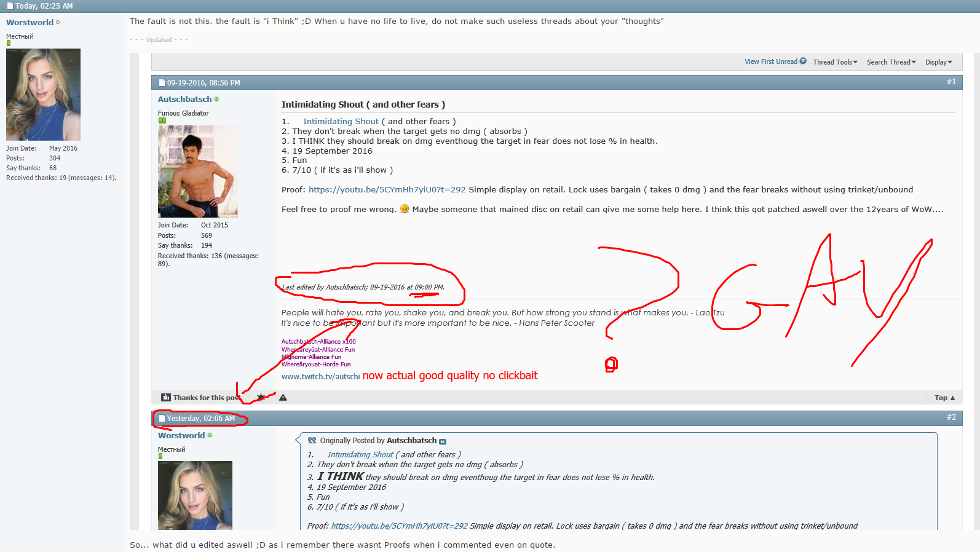980x552 pixels.
Task: Open the post #1 permalink
Action: [x=951, y=82]
